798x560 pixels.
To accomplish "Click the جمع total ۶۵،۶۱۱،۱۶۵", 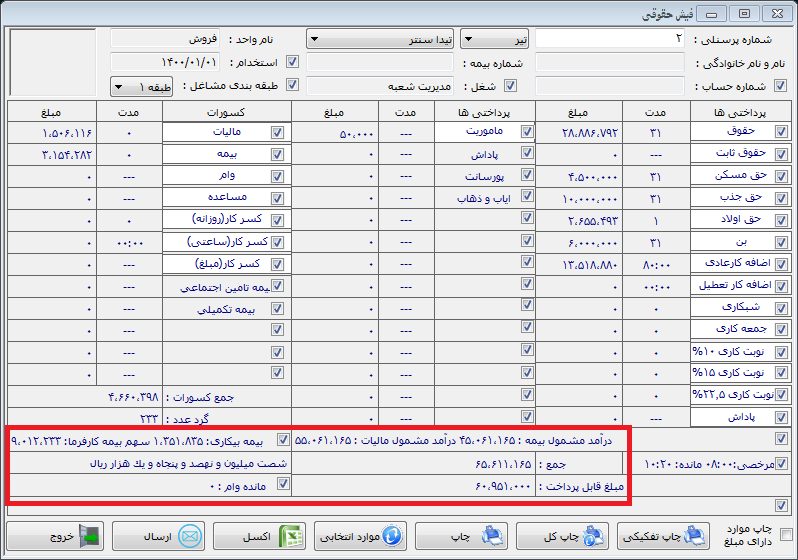I will (x=503, y=464).
